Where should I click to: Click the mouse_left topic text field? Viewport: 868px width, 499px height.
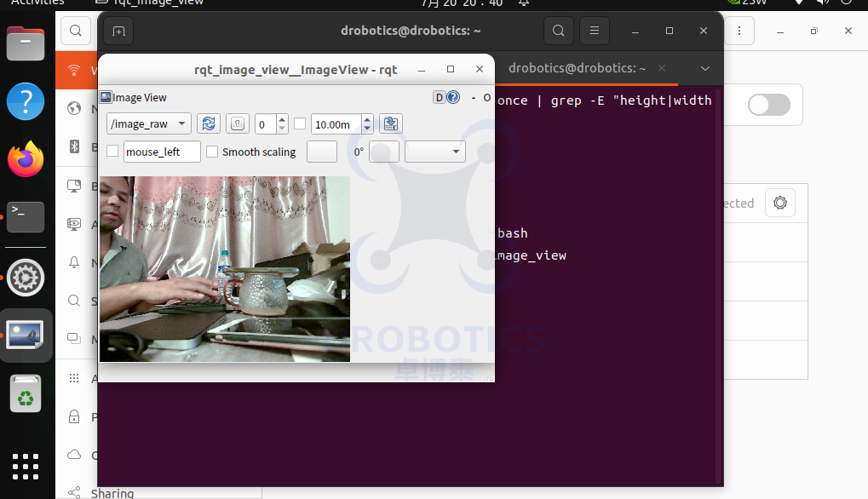pos(162,152)
